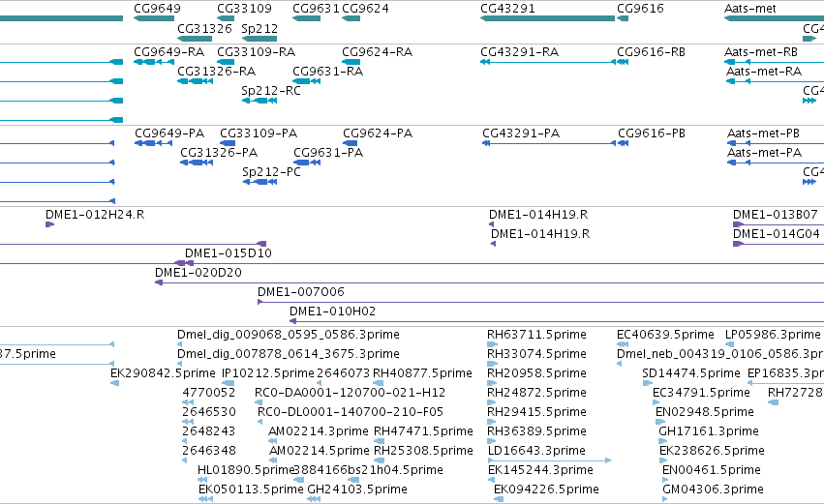Image resolution: width=824 pixels, height=504 pixels.
Task: Select the RH33074.5prime EST label
Action: (x=536, y=354)
